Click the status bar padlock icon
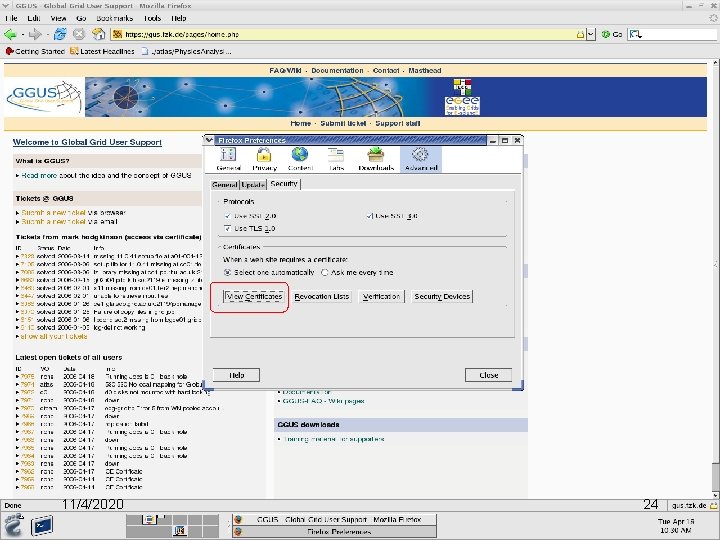 coord(714,506)
